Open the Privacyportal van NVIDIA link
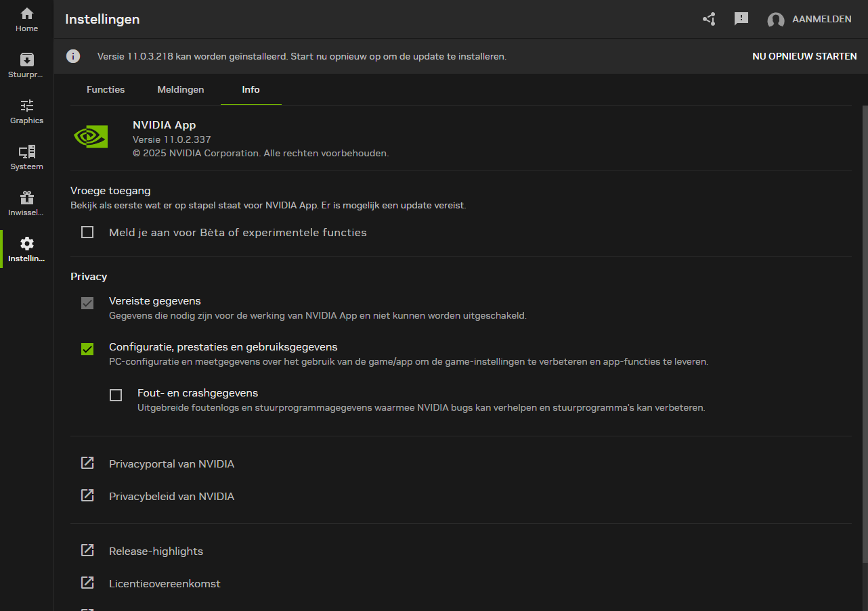 point(171,464)
